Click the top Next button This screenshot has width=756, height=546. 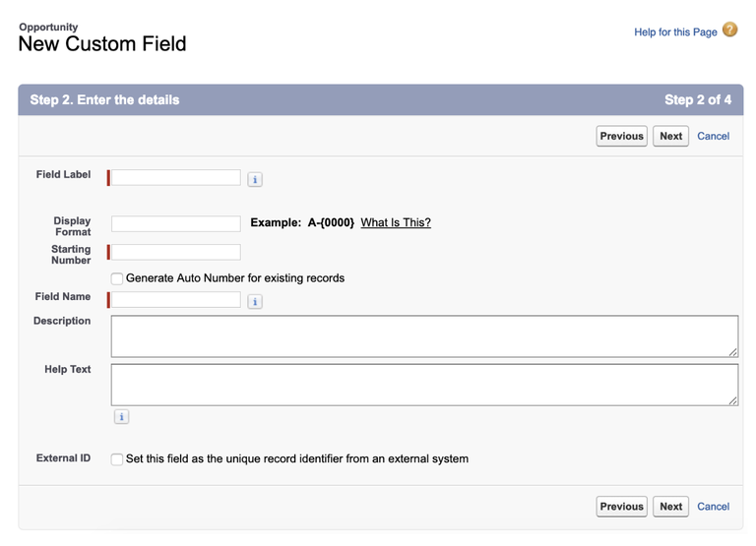[670, 137]
